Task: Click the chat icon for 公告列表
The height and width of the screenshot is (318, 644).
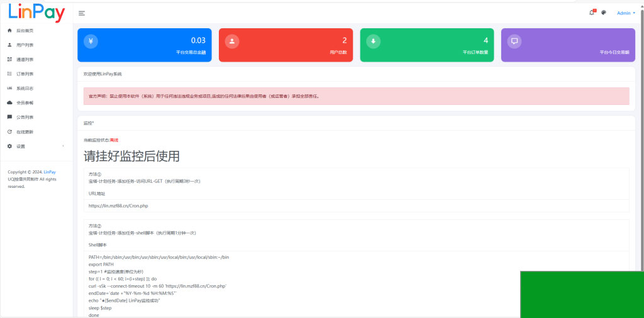Action: (10, 117)
